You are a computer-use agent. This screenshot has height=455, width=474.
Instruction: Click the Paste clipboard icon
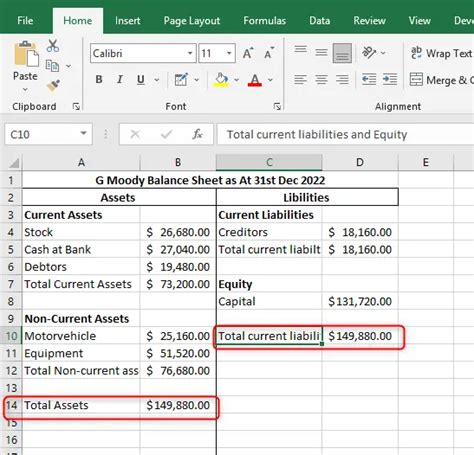click(26, 54)
